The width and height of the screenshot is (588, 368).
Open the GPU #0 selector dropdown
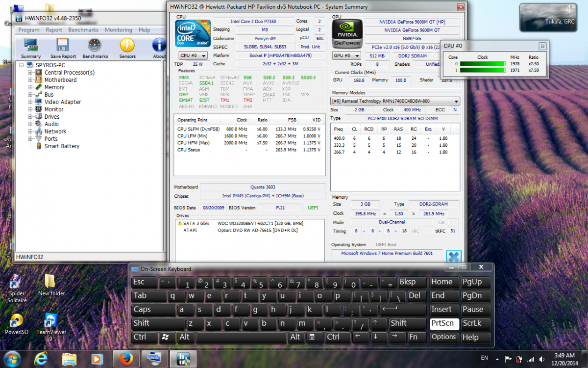coord(346,55)
